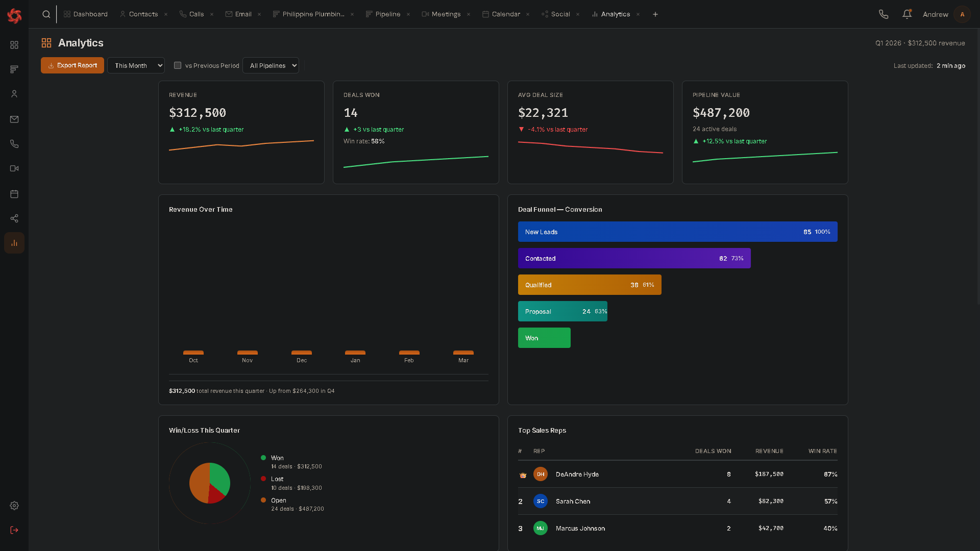Viewport: 980px width, 551px height.
Task: Click the app logo icon
Action: coord(14,16)
